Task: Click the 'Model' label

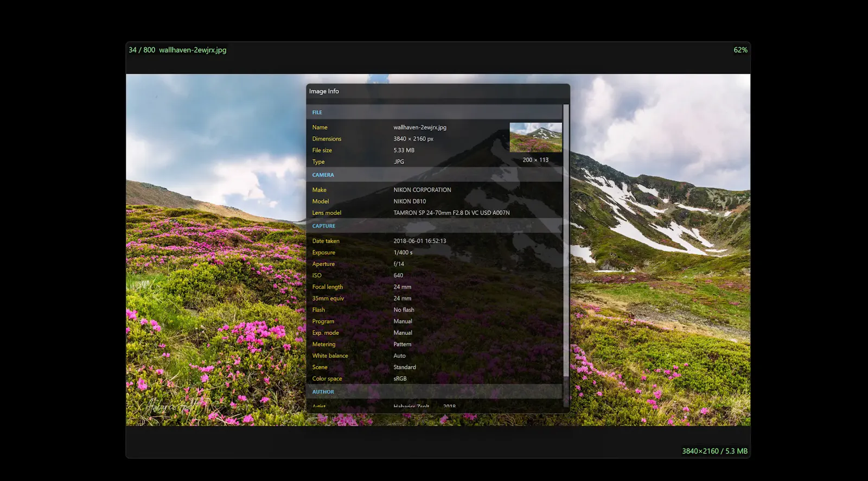Action: coord(321,201)
